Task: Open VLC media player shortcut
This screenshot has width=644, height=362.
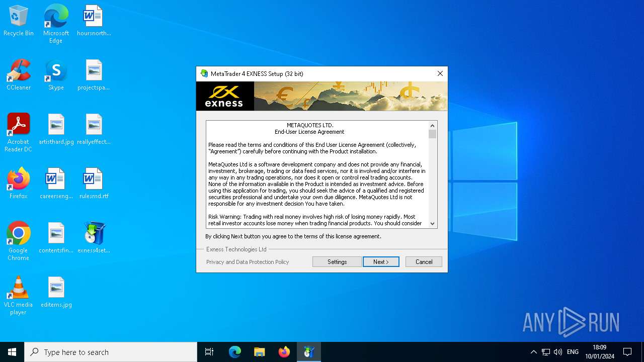Action: (x=18, y=296)
